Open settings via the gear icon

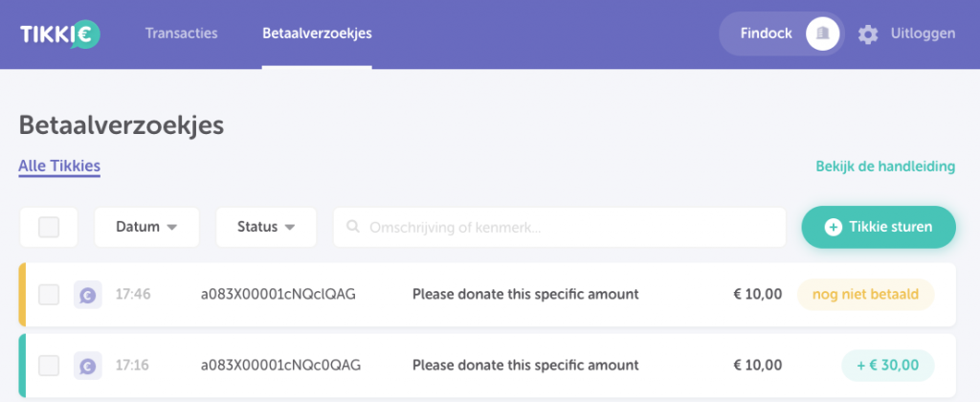(867, 34)
